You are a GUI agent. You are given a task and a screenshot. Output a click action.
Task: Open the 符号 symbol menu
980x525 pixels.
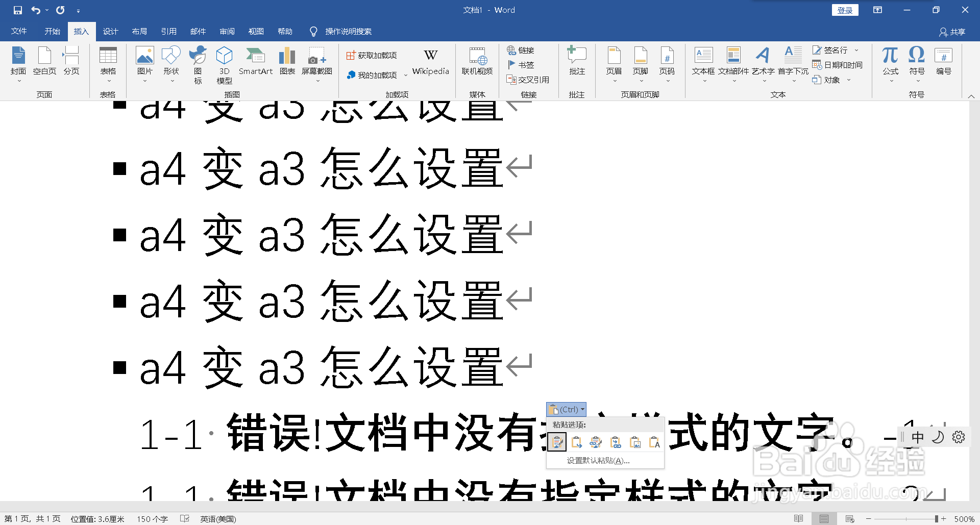(x=917, y=65)
